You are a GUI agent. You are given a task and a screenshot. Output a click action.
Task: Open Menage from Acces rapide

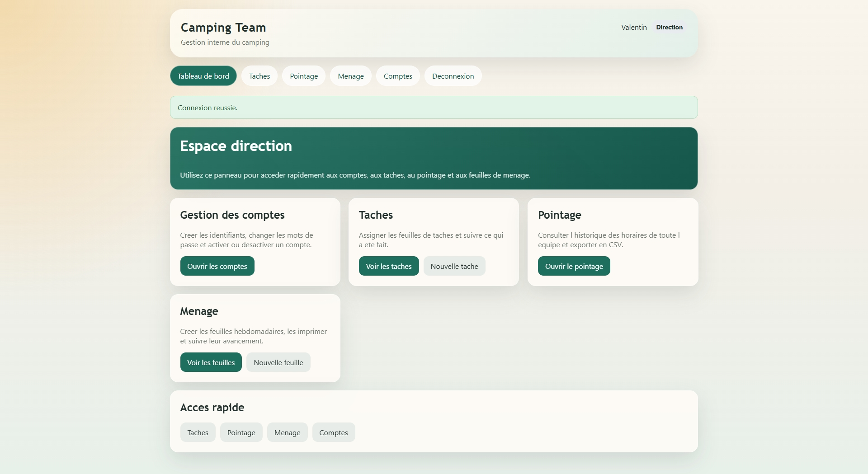287,432
